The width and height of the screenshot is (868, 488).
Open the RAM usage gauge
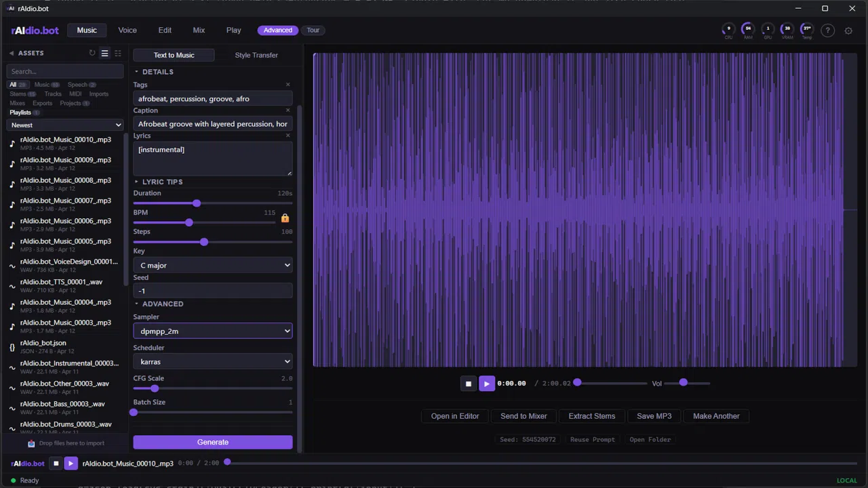(748, 30)
